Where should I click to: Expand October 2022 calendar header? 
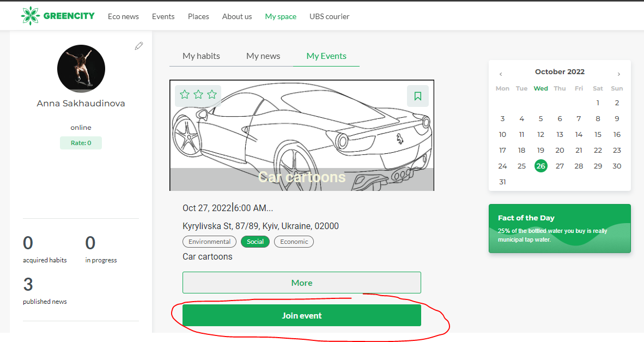pos(560,71)
